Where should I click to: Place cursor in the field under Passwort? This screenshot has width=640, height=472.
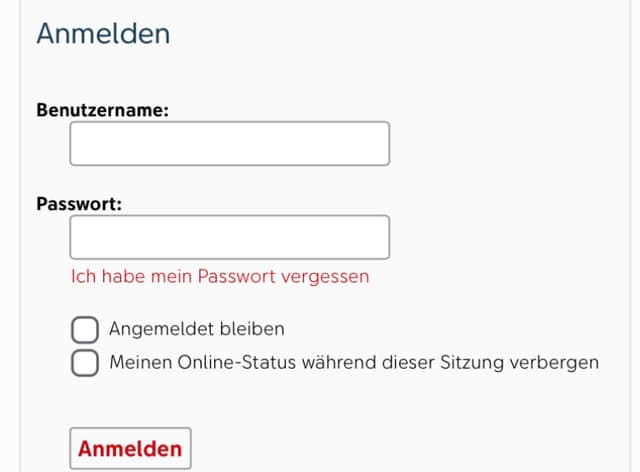[229, 238]
